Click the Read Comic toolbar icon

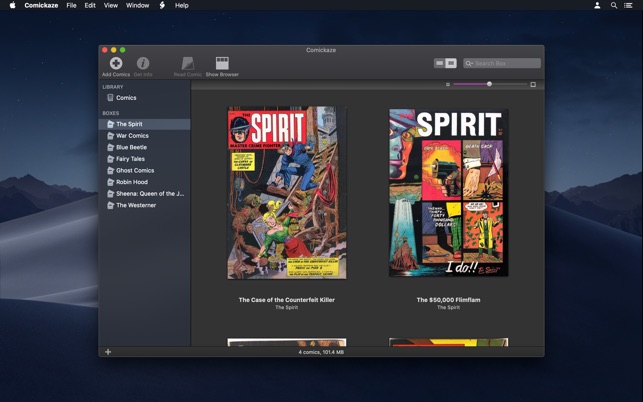point(187,63)
